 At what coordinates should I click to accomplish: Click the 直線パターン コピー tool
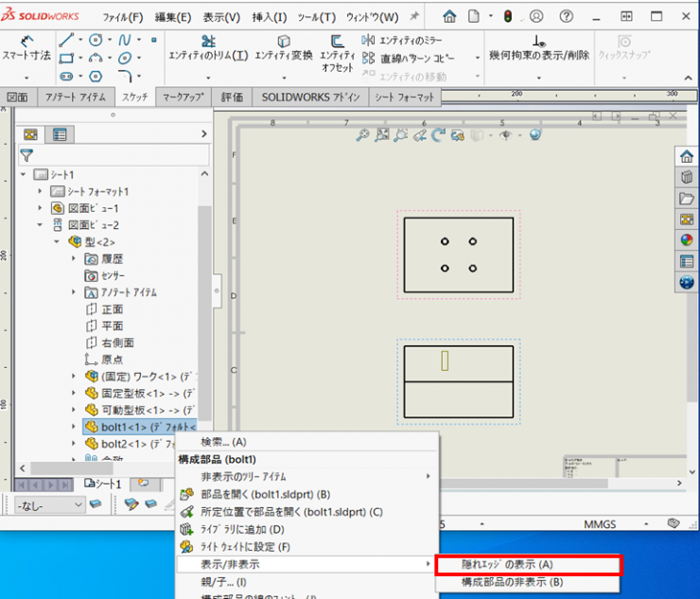pyautogui.click(x=408, y=59)
